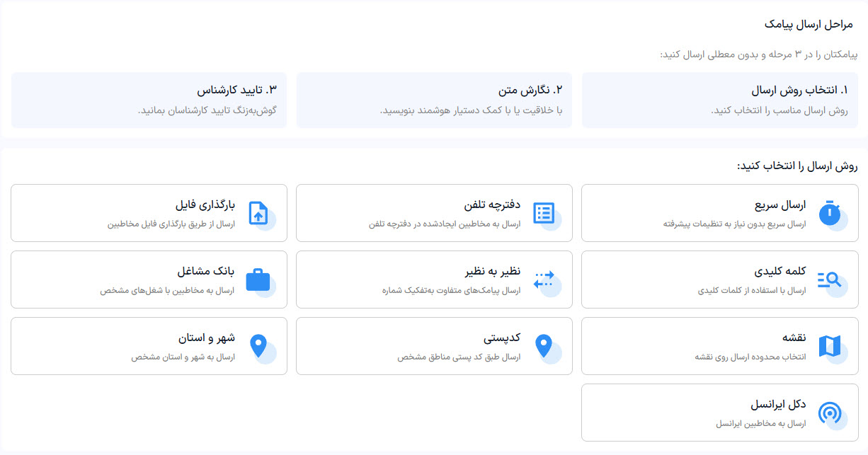Viewport: 868px width, 455px height.
Task: Select the نظیر به نظیر method title
Action: coord(493,272)
